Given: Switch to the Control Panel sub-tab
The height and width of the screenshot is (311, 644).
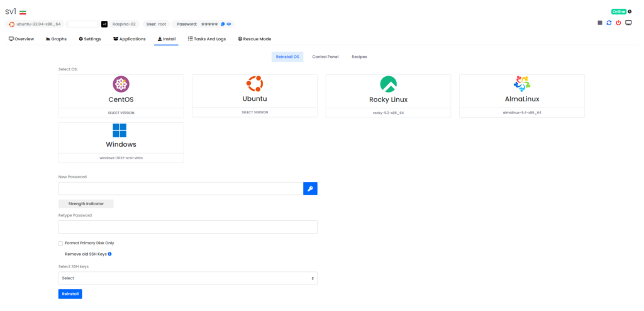Looking at the screenshot, I should tap(325, 57).
